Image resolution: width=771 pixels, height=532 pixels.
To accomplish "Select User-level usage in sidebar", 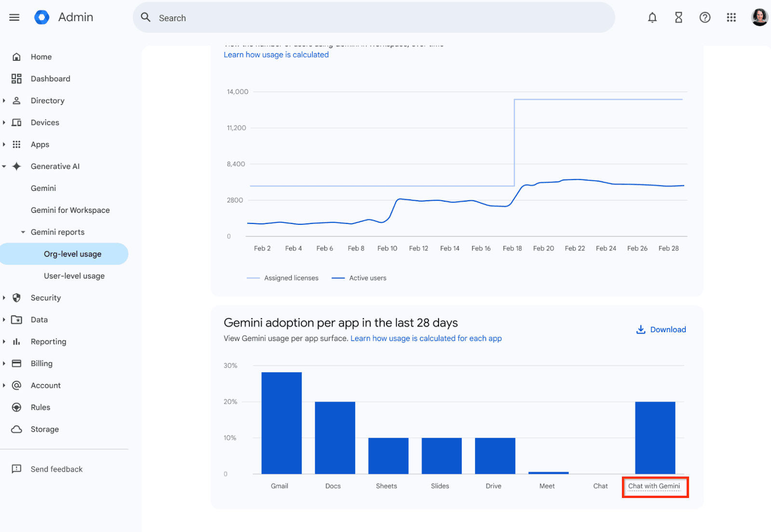I will pos(74,276).
